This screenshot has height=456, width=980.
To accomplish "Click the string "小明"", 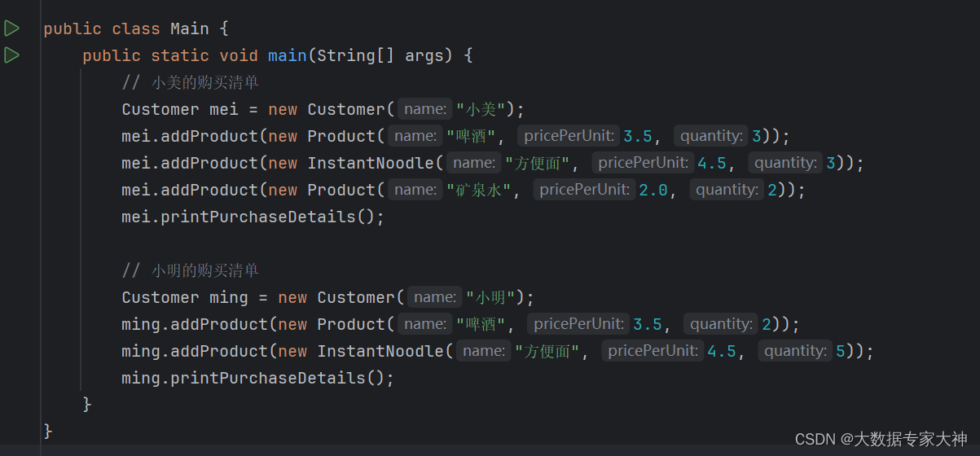I will (491, 297).
